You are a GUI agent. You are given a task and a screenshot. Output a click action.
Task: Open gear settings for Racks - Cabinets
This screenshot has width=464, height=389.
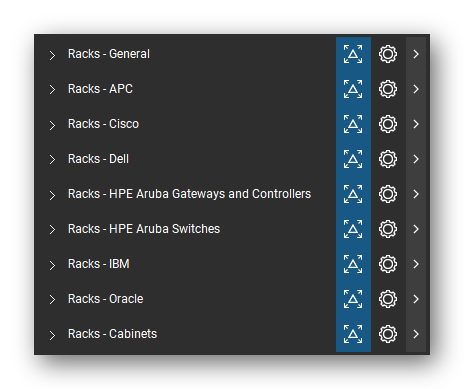388,334
